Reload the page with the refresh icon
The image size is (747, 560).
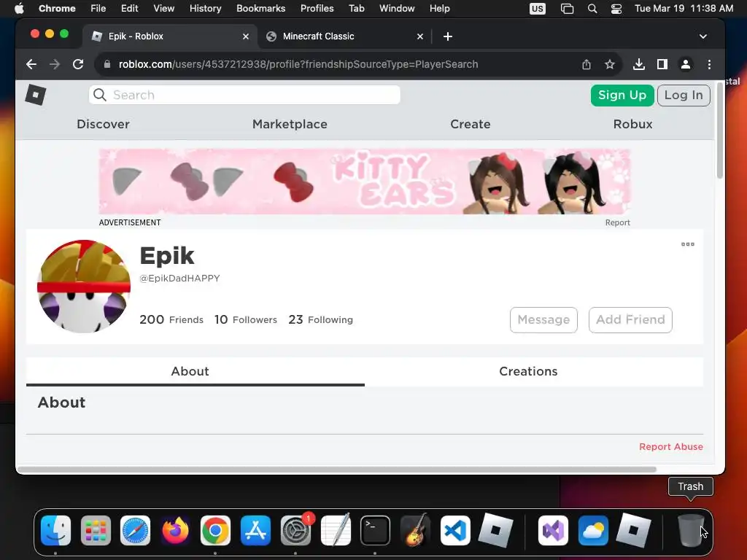pyautogui.click(x=78, y=64)
